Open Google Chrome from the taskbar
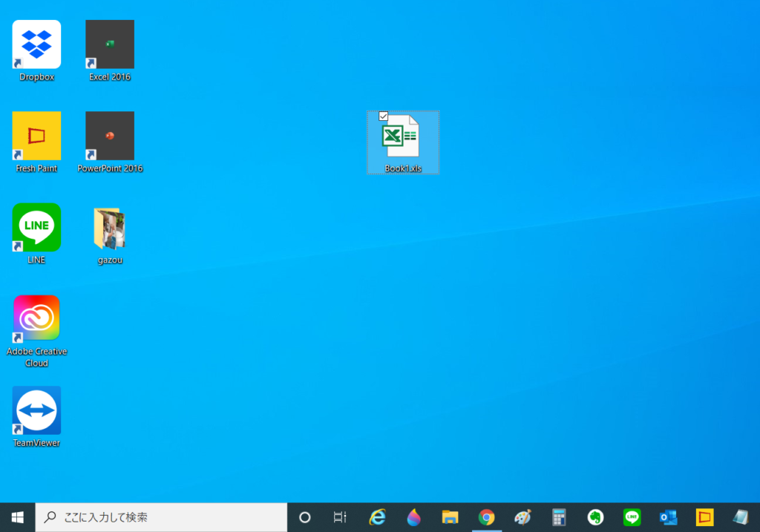 pos(486,517)
